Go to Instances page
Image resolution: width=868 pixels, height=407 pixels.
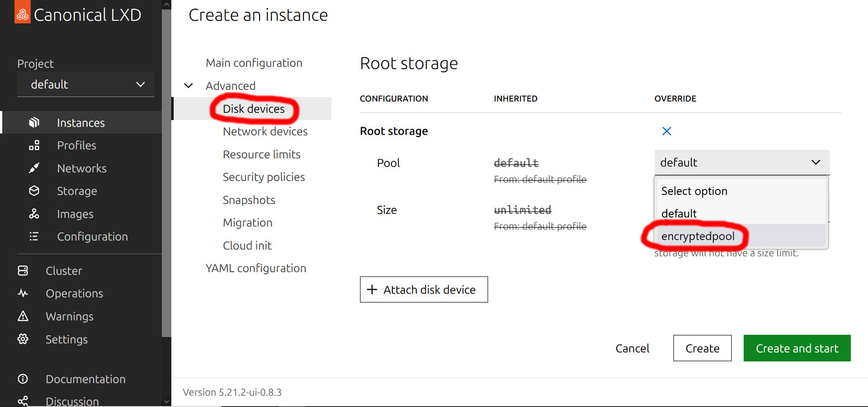pyautogui.click(x=81, y=123)
